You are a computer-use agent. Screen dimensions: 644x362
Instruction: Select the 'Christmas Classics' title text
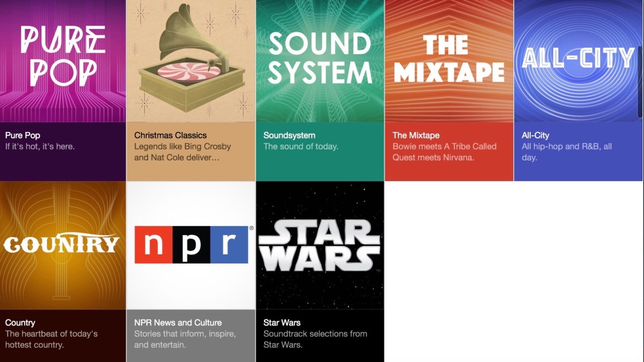coord(170,135)
